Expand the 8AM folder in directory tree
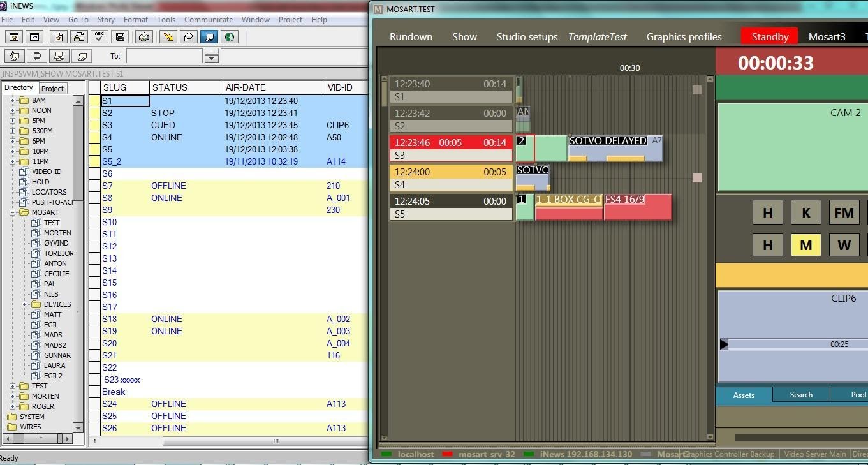868x465 pixels. click(x=12, y=100)
